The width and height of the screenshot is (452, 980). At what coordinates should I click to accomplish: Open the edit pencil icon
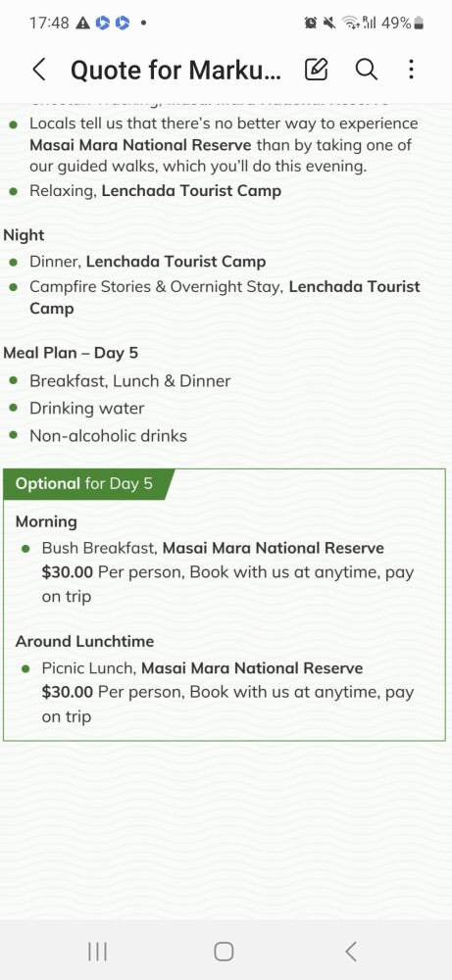(x=317, y=70)
